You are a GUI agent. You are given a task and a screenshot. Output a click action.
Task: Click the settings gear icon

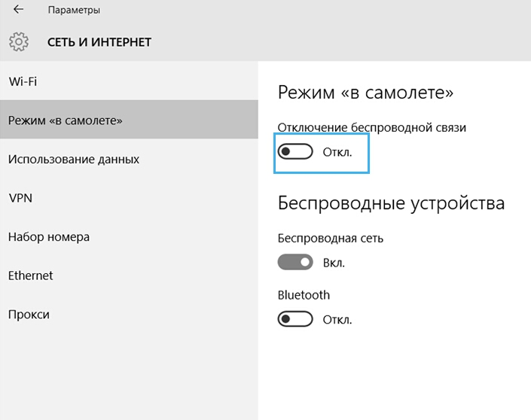19,42
